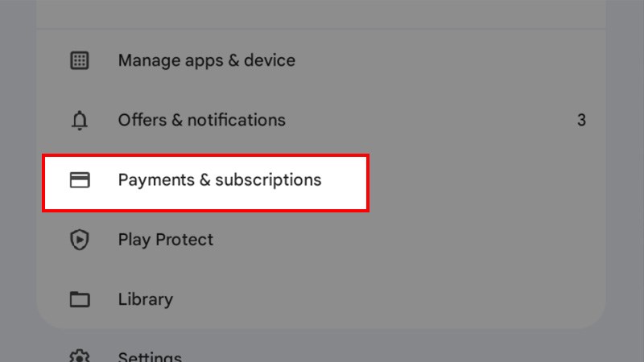Open the "Offers & notifications" text entry

coord(201,121)
